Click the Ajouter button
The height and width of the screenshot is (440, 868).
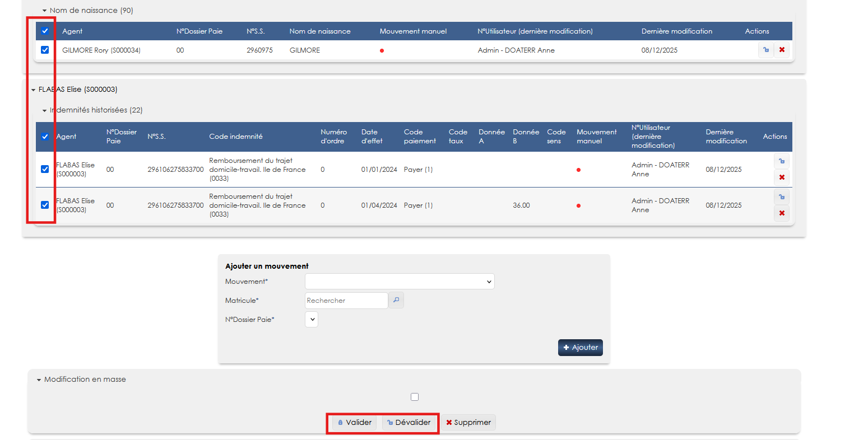point(580,348)
